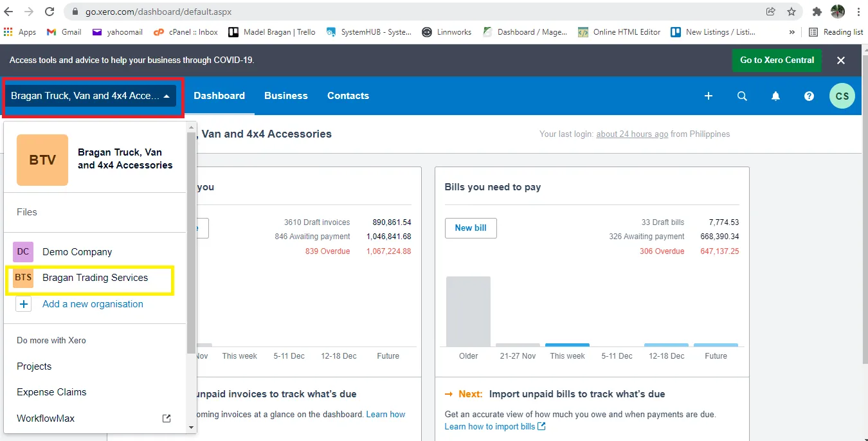Image resolution: width=868 pixels, height=441 pixels.
Task: Open the CS user avatar menu
Action: point(842,96)
